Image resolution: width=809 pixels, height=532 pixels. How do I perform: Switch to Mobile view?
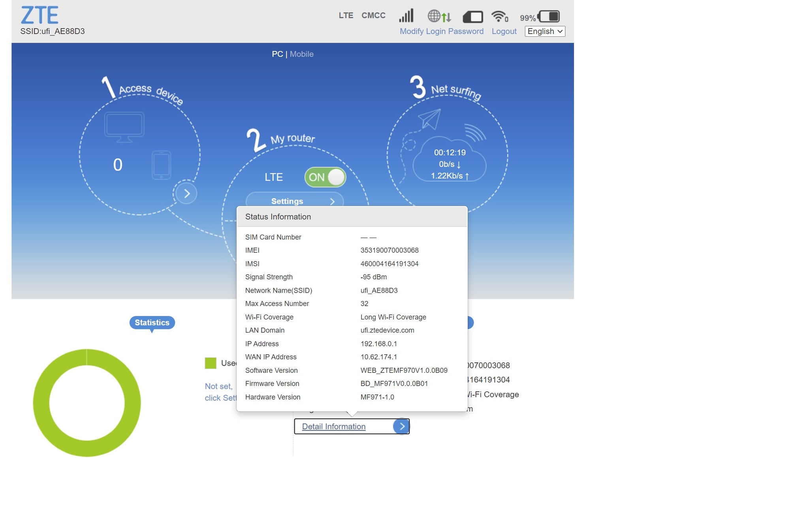(x=302, y=54)
